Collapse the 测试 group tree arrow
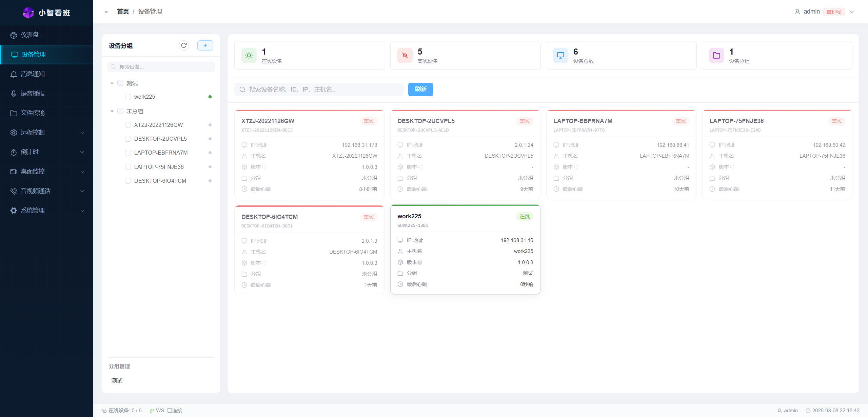The image size is (868, 417). click(112, 83)
